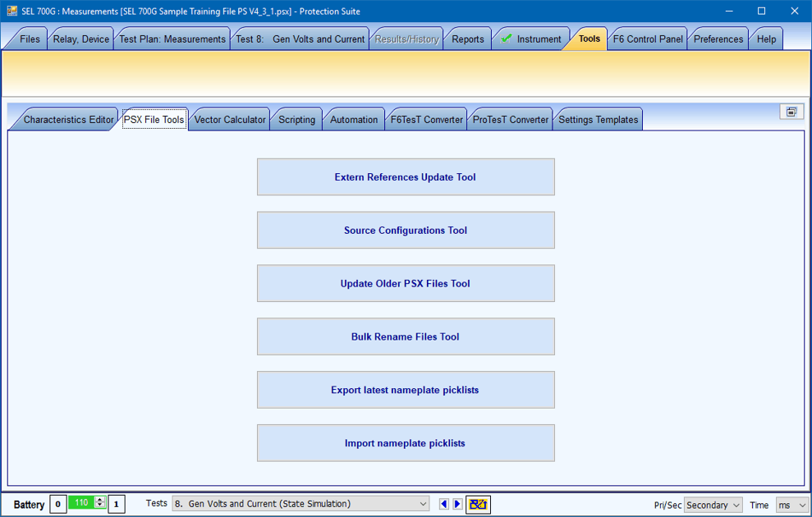Image resolution: width=812 pixels, height=517 pixels.
Task: Open the Scripting sub-tab
Action: tap(296, 120)
